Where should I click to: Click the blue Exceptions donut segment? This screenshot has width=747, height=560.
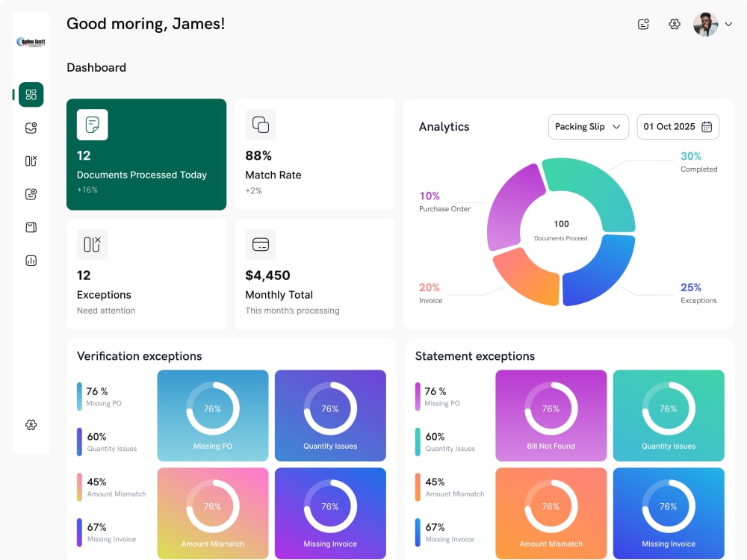click(603, 274)
